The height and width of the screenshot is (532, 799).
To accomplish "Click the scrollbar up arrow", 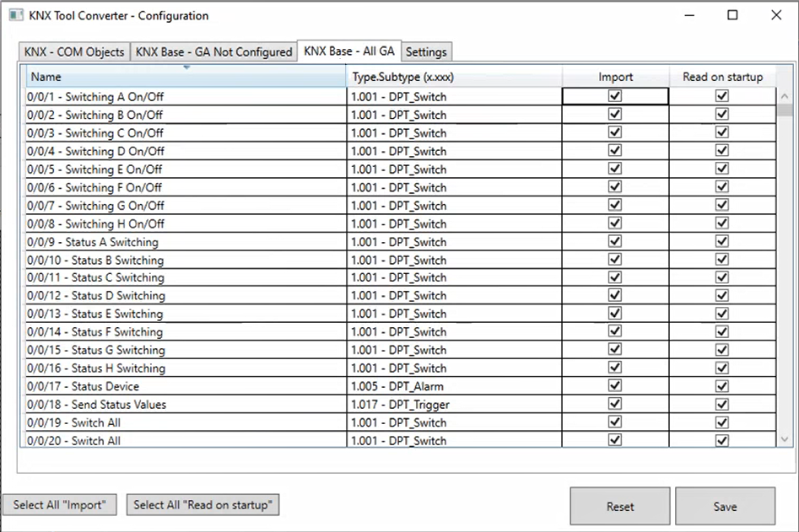I will tap(784, 95).
